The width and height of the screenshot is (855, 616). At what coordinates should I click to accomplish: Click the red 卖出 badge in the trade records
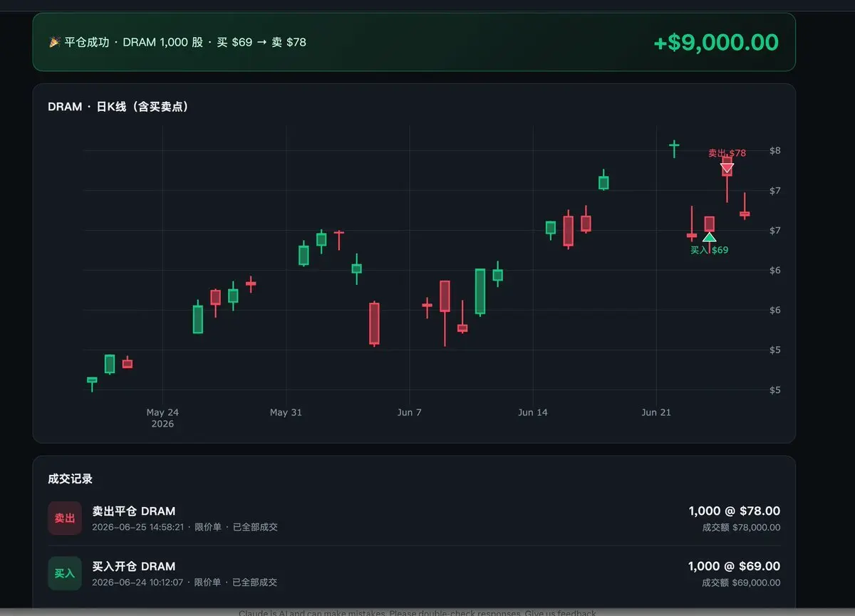click(x=65, y=518)
